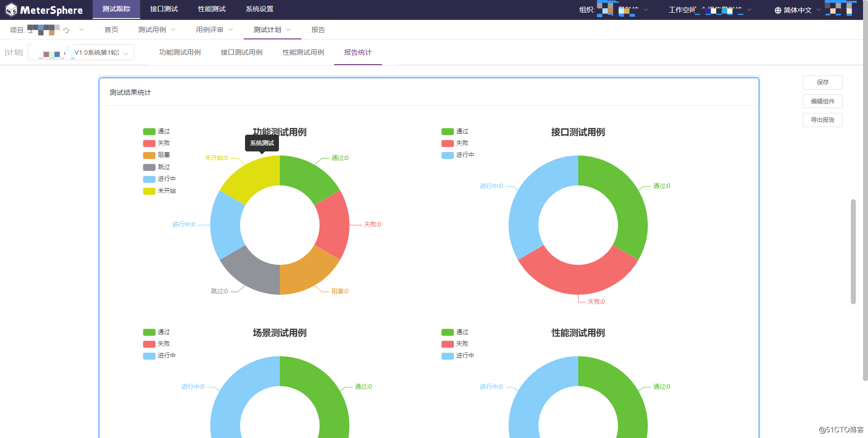
Task: Click the 导出报告 button
Action: click(x=823, y=120)
